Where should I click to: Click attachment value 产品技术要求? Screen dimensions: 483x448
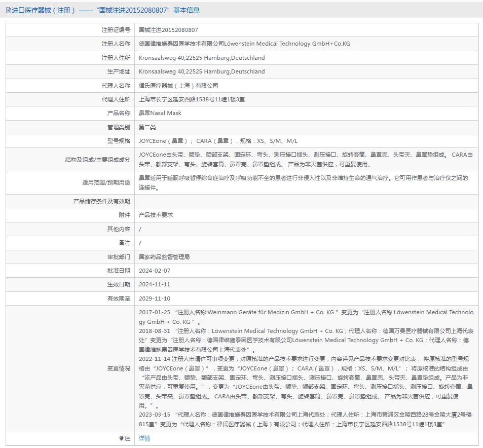156,215
